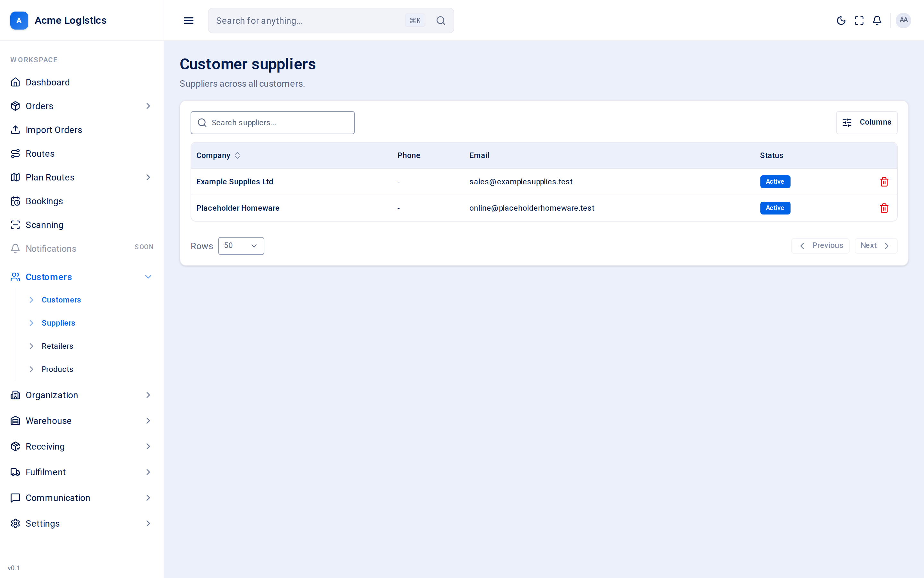
Task: Expand the Receiving chevron
Action: 148,446
